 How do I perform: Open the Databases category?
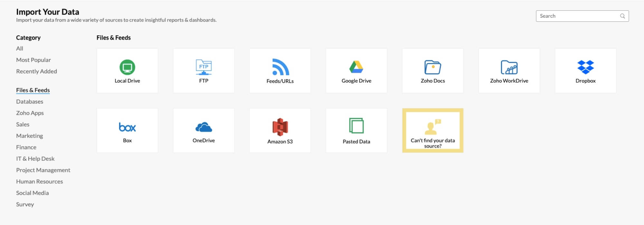click(30, 102)
